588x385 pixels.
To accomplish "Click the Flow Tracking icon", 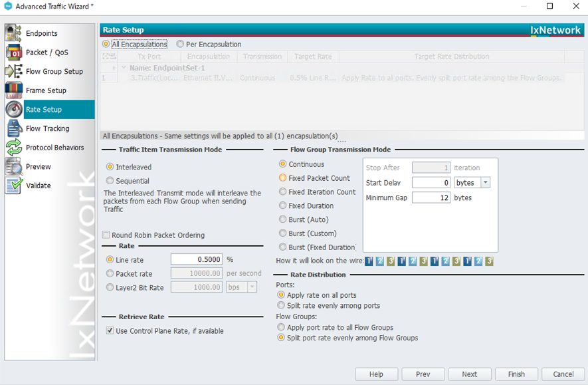I will click(14, 128).
